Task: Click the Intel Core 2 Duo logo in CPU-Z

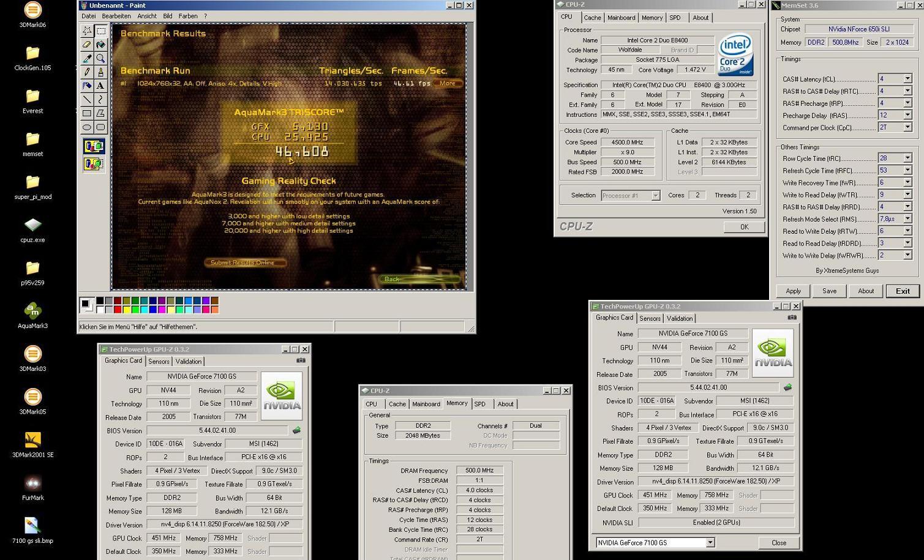Action: click(x=735, y=54)
